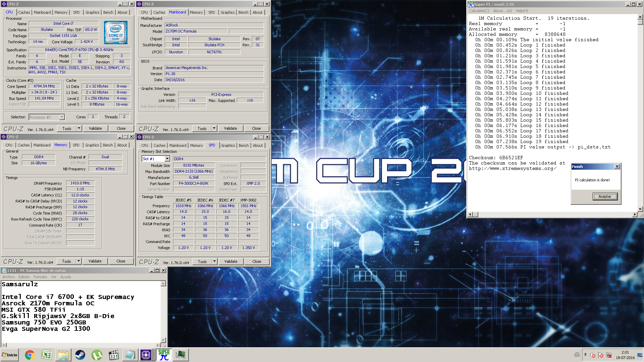Expand Tools arrow in Mainboard CPU-Z window
Viewport: 644px width, 362px height.
(214, 128)
